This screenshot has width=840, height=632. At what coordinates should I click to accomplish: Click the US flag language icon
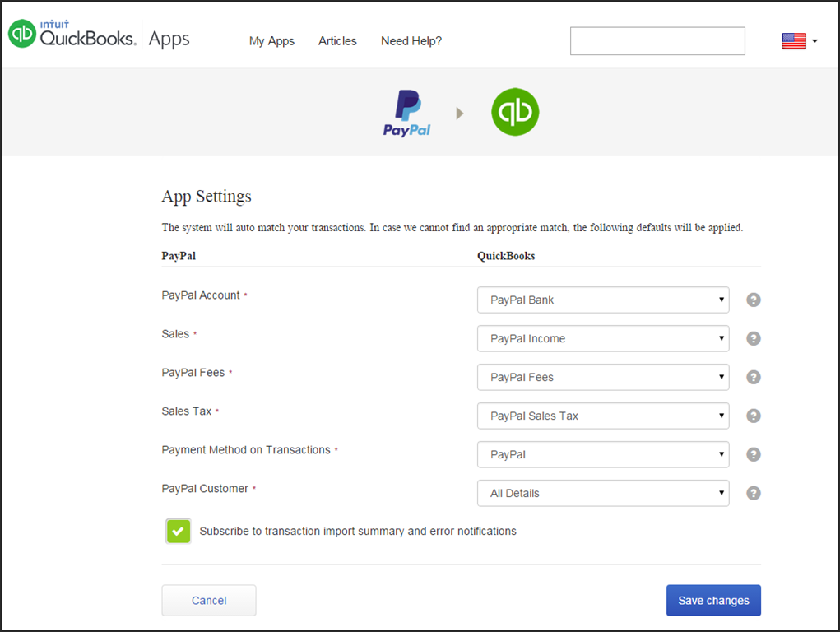point(794,41)
